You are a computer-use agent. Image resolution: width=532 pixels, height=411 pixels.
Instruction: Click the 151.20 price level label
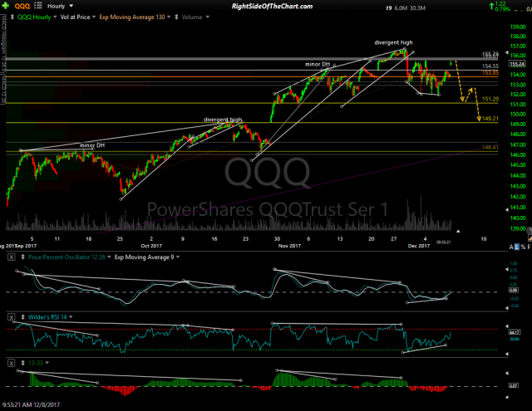(490, 99)
